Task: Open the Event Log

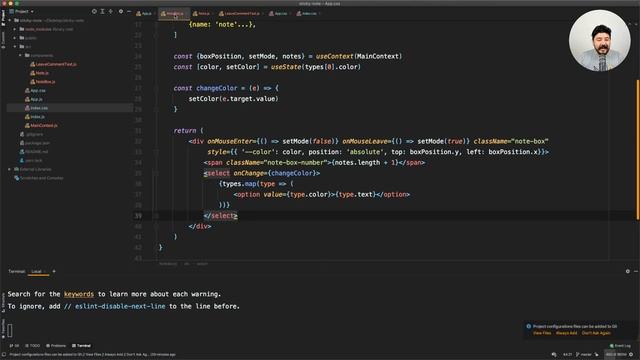Action: pos(620,346)
